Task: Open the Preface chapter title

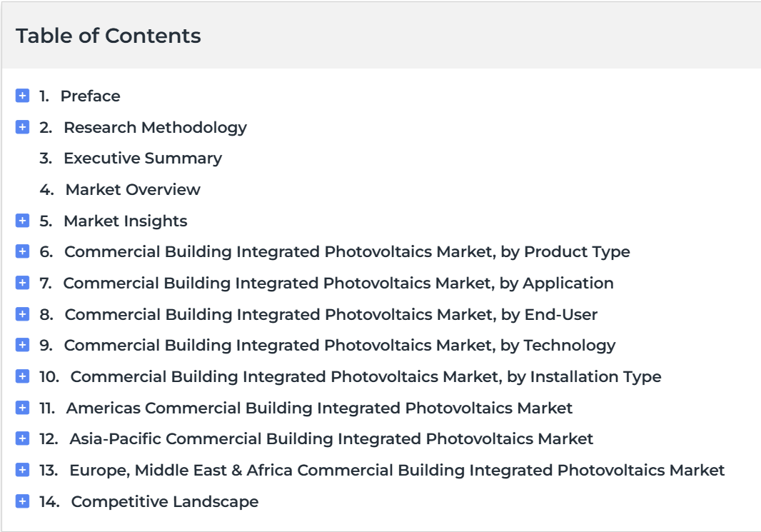Action: click(x=90, y=96)
